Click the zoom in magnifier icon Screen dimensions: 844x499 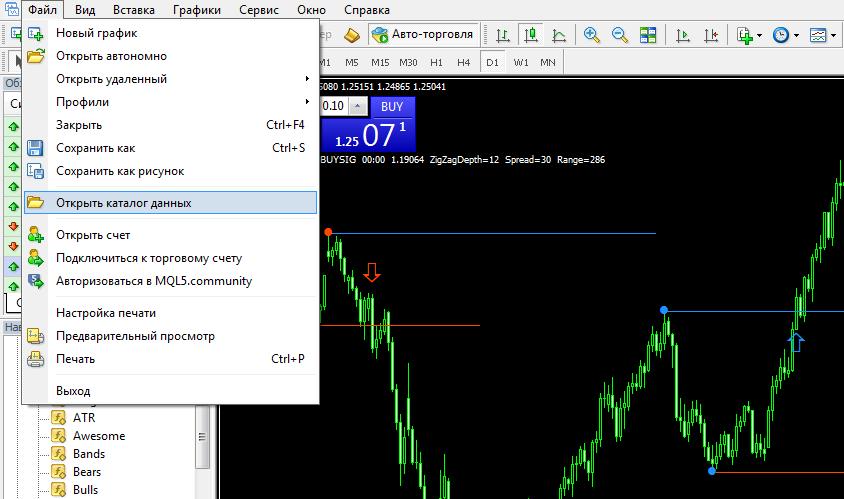tap(592, 35)
